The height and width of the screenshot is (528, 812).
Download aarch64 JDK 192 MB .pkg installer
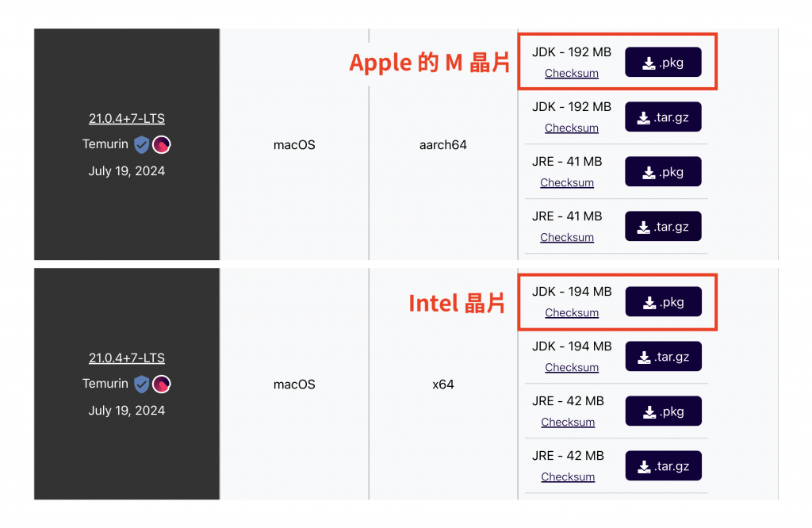(x=663, y=62)
